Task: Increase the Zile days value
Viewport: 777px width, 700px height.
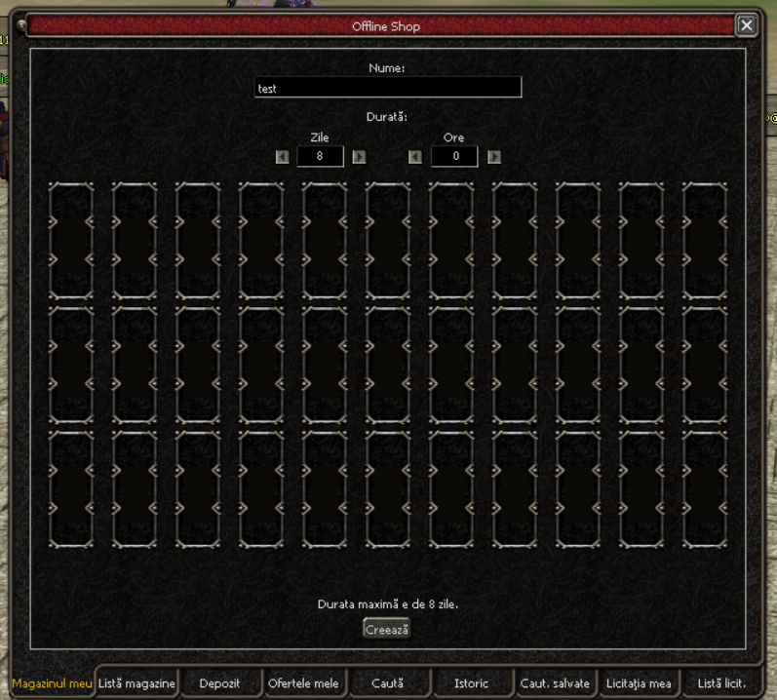Action: 360,157
